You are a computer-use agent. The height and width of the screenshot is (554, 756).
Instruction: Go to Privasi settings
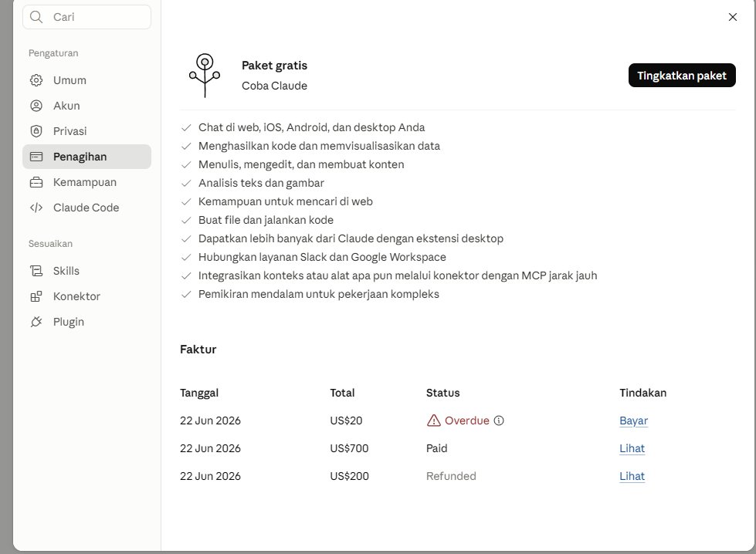(x=86, y=131)
